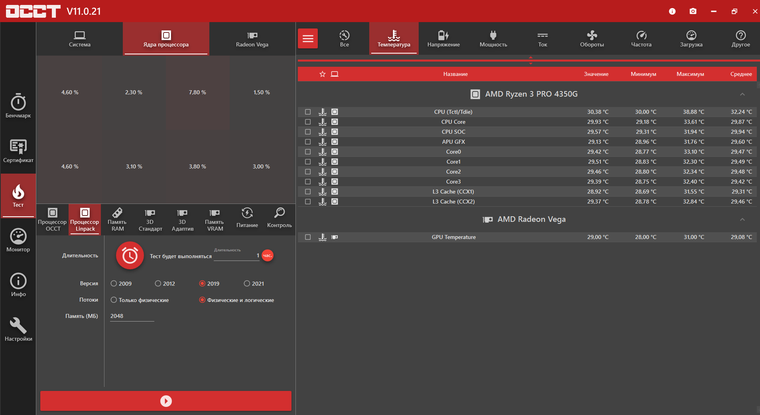The height and width of the screenshot is (415, 760).
Task: Switch to the Ядра процессора tab
Action: pyautogui.click(x=166, y=39)
